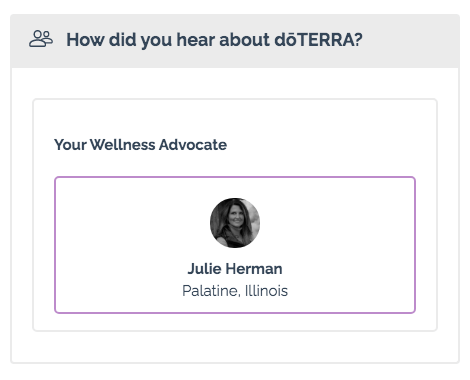Choose the purple-bordered Julie Herman advocate card
The image size is (470, 380).
[x=235, y=245]
